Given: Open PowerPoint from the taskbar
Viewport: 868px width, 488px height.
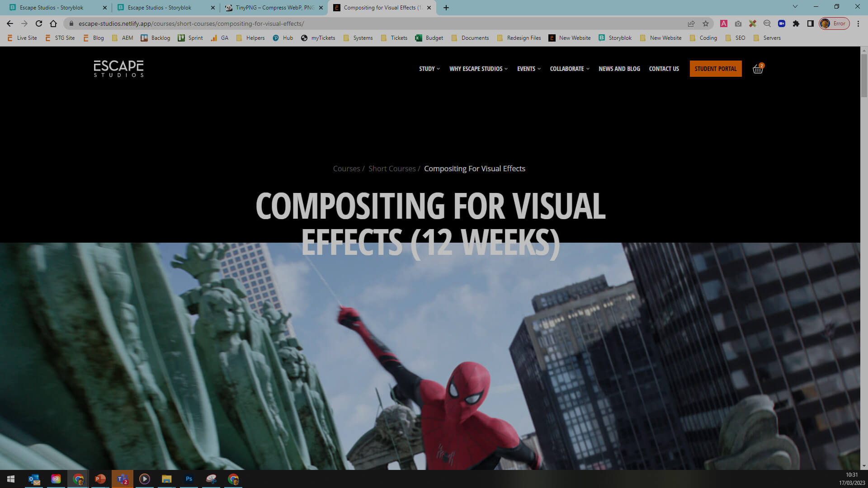Looking at the screenshot, I should (100, 479).
